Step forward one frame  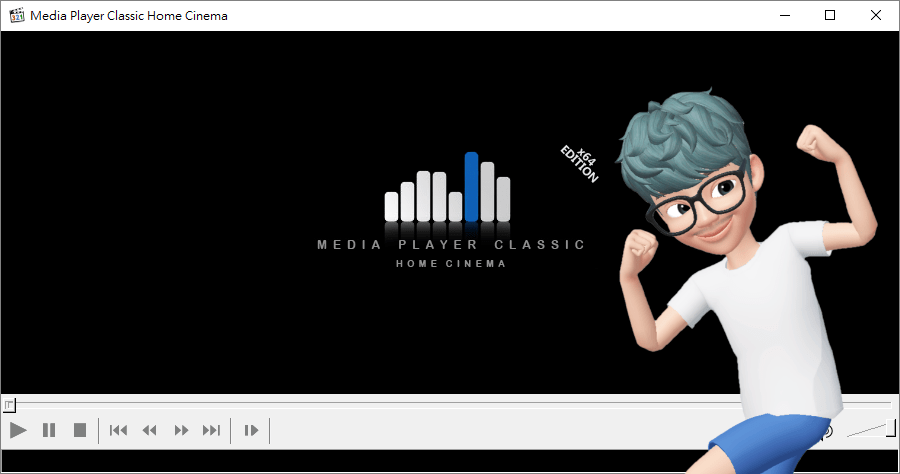[251, 430]
